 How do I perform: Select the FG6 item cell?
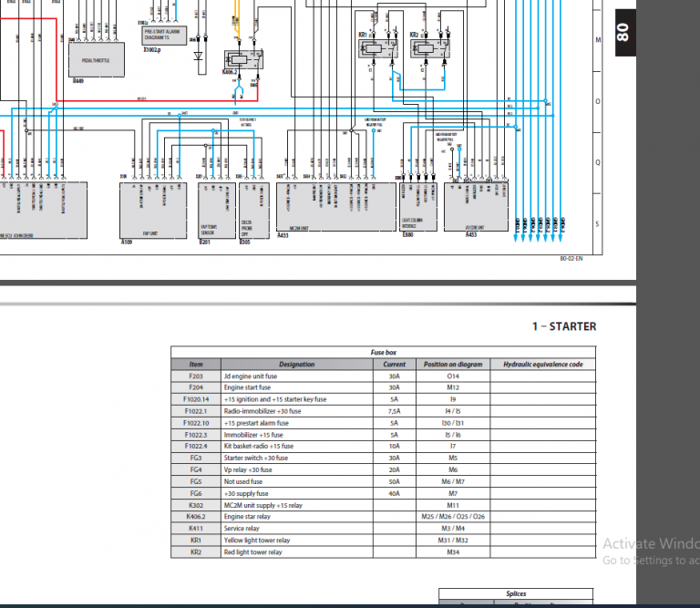click(196, 493)
